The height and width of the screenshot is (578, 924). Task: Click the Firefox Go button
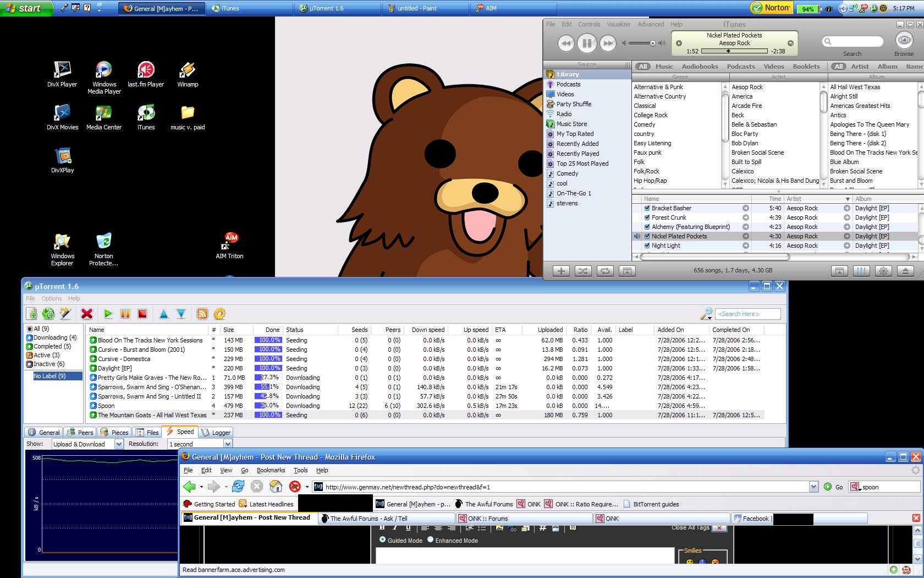click(833, 487)
